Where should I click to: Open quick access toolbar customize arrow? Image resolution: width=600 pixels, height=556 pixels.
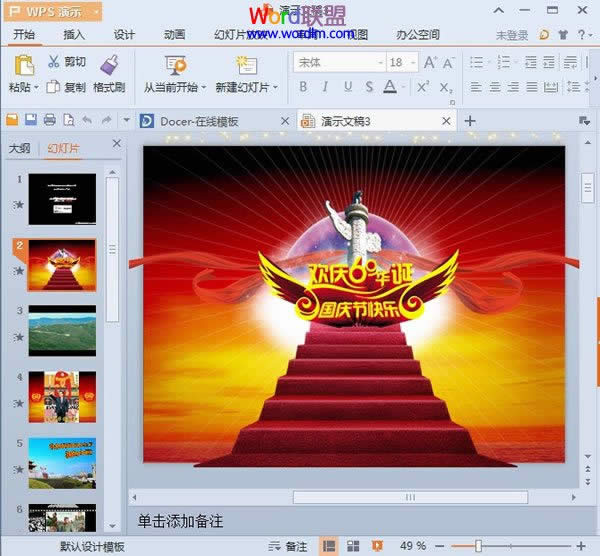pyautogui.click(x=126, y=121)
